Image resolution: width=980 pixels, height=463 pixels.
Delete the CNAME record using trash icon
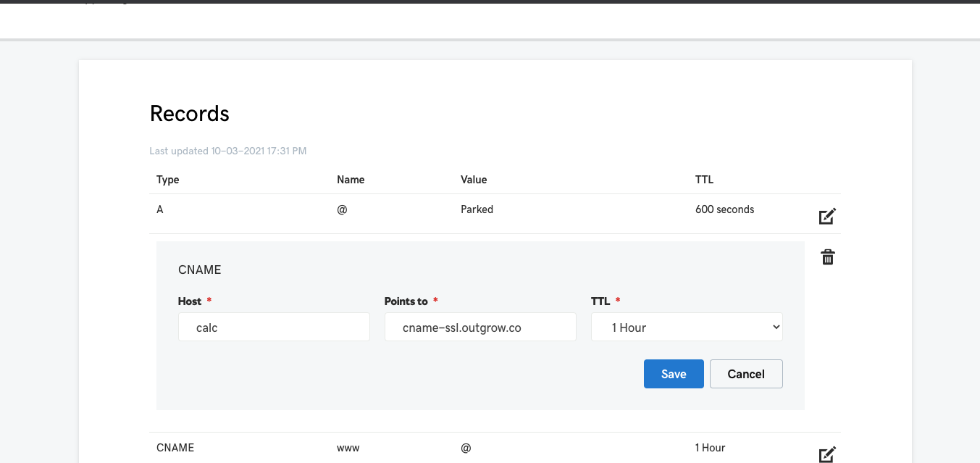tap(827, 257)
